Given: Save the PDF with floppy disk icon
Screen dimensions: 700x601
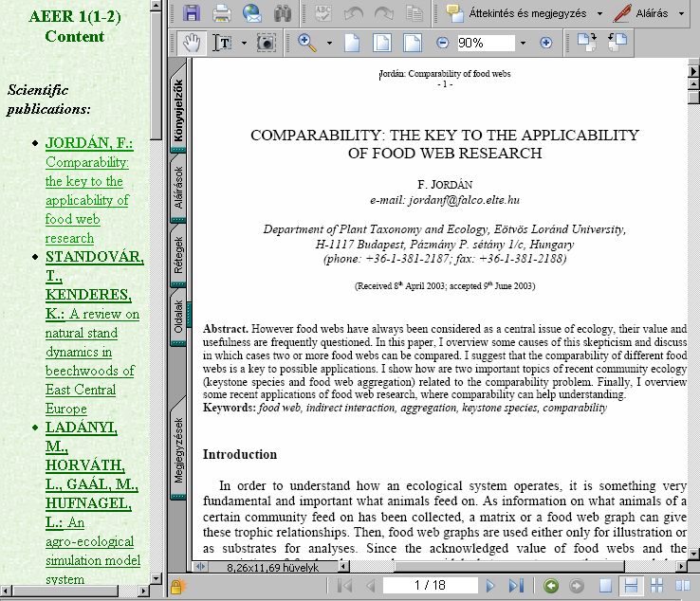Looking at the screenshot, I should (x=191, y=13).
